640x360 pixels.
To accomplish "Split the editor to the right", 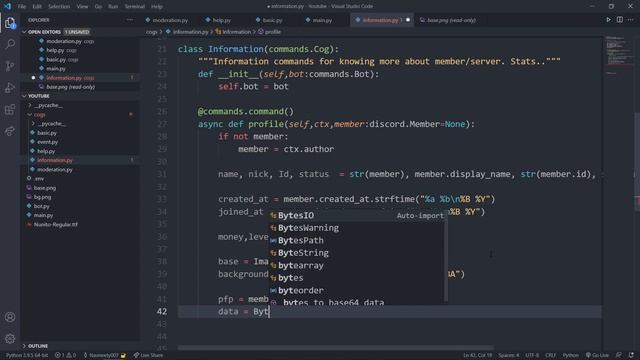I will click(620, 20).
